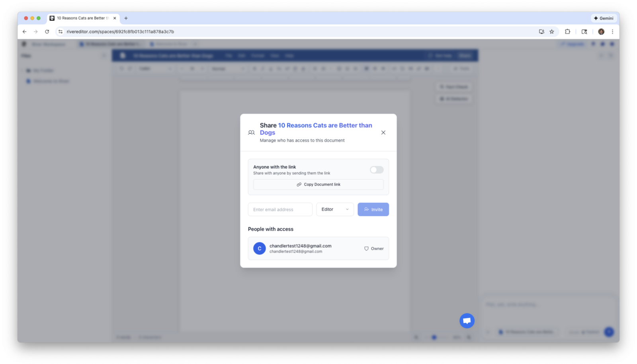The height and width of the screenshot is (364, 637).
Task: Bookmark the page with the star icon
Action: coord(552,31)
